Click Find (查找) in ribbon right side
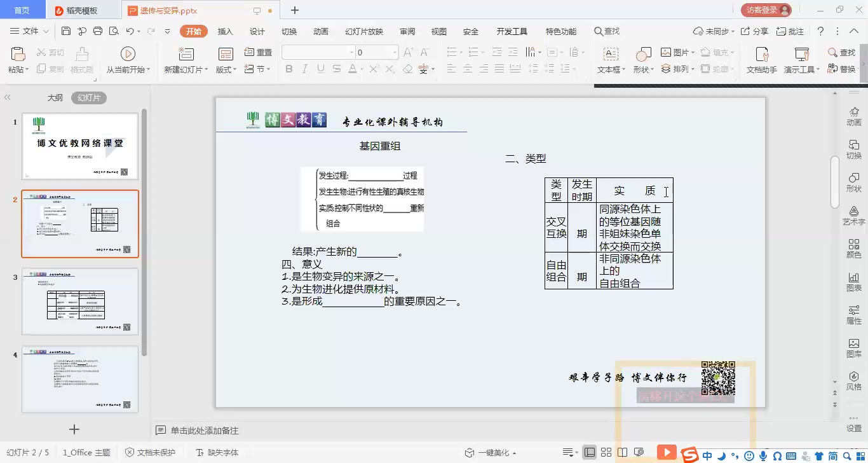 click(842, 52)
